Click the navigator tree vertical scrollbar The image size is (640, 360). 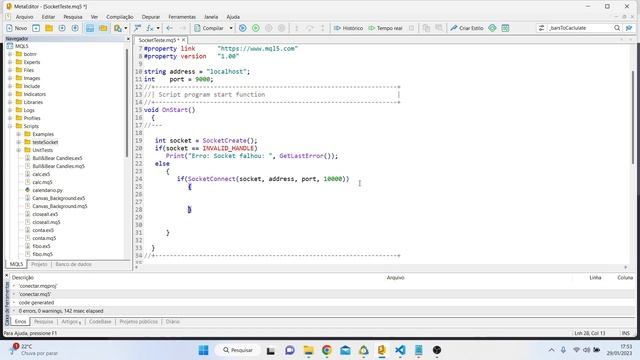127,102
